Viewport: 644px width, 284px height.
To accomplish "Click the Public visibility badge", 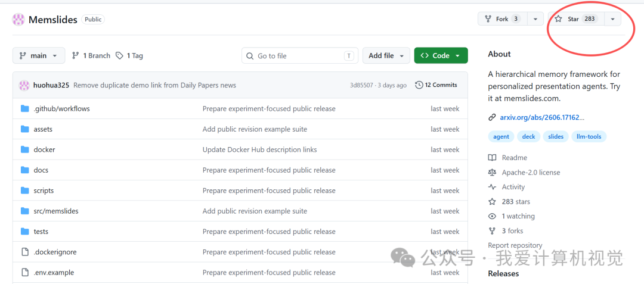I will click(x=93, y=19).
